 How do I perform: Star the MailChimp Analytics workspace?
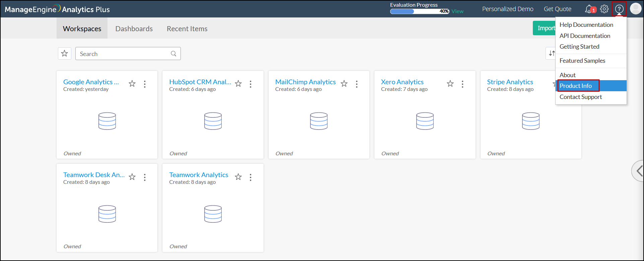click(x=344, y=84)
